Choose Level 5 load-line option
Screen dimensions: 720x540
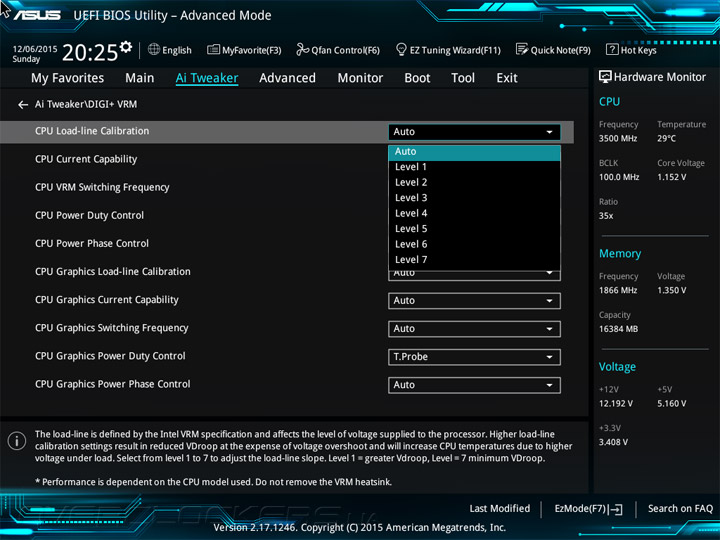(x=474, y=229)
